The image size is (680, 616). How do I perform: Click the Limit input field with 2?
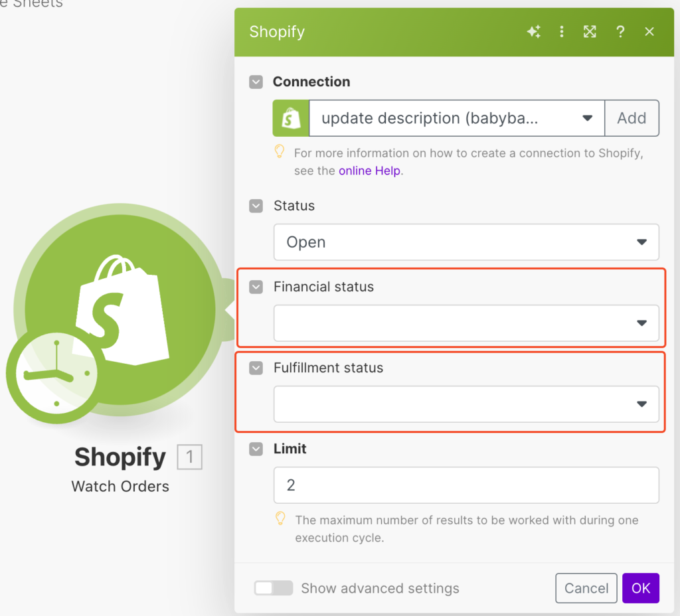pyautogui.click(x=466, y=485)
